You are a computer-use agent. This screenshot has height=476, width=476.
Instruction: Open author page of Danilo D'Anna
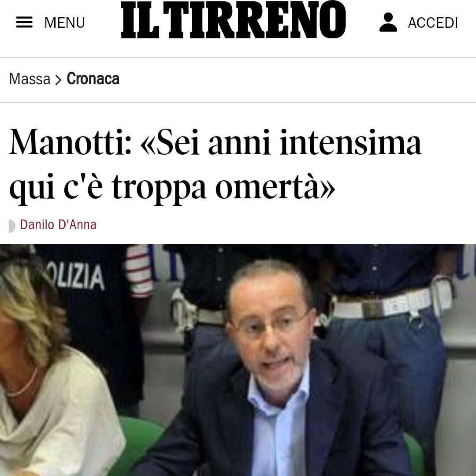point(58,225)
